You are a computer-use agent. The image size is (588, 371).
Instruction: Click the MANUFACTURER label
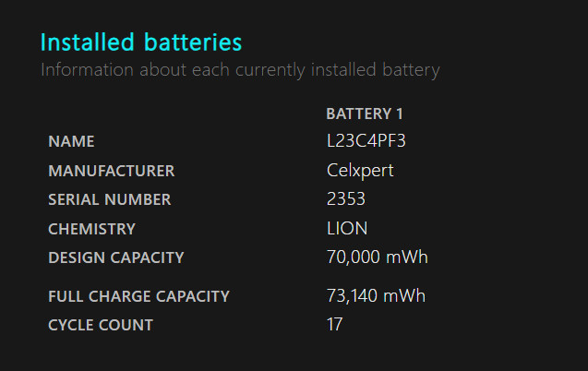[112, 172]
